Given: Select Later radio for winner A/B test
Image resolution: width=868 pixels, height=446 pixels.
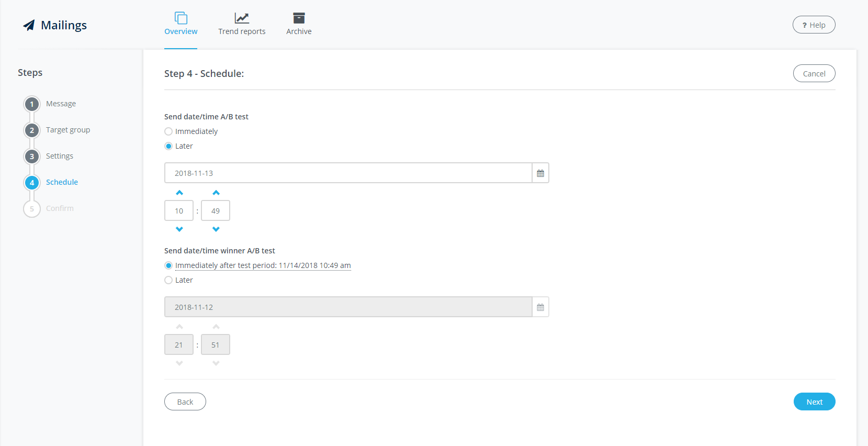Looking at the screenshot, I should click(168, 280).
